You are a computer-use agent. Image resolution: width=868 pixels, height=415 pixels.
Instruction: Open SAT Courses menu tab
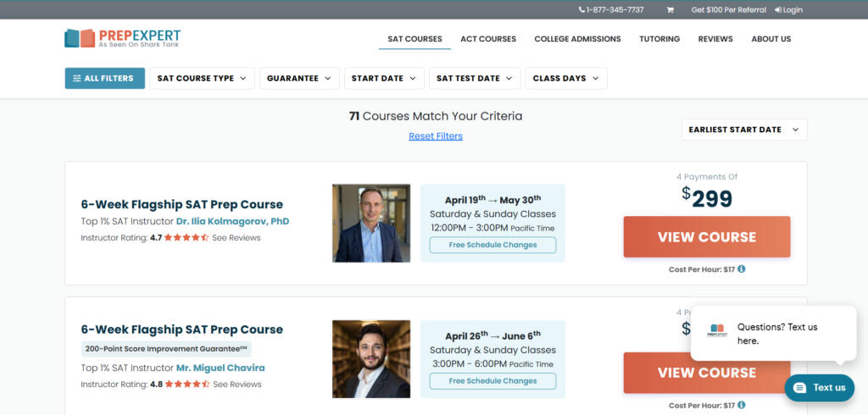(415, 39)
